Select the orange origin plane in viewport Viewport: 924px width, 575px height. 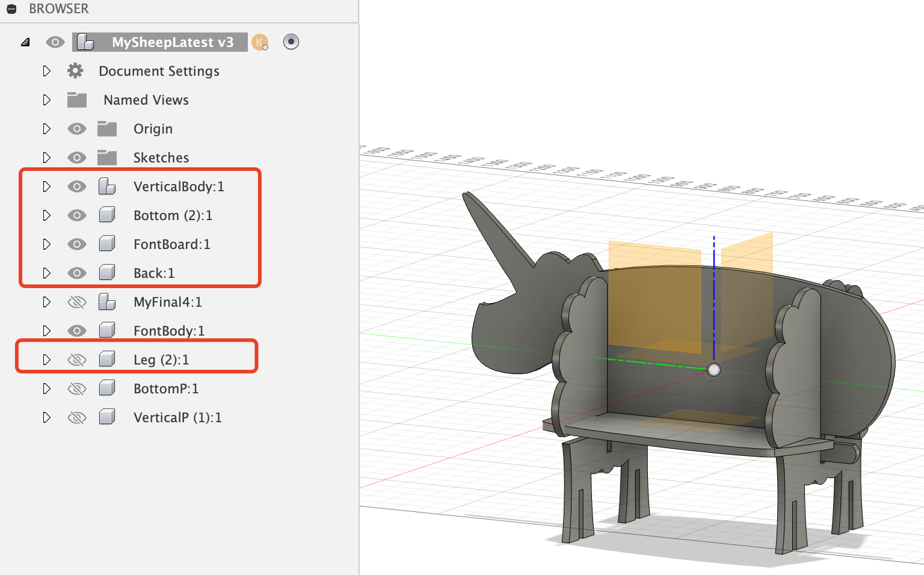(x=654, y=298)
